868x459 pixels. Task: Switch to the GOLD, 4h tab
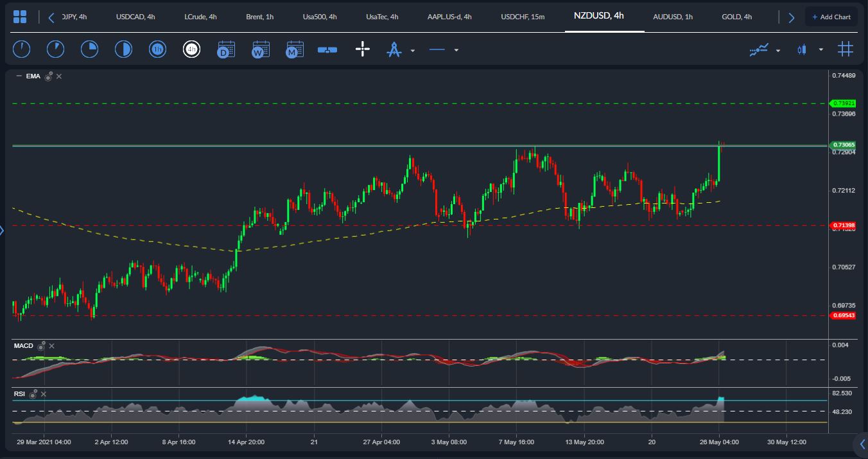(737, 17)
